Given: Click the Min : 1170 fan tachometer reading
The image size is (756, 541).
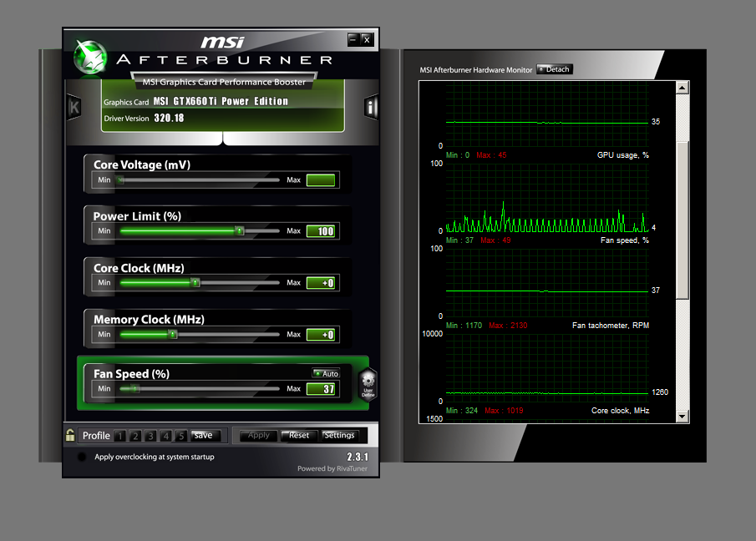Looking at the screenshot, I should [464, 325].
